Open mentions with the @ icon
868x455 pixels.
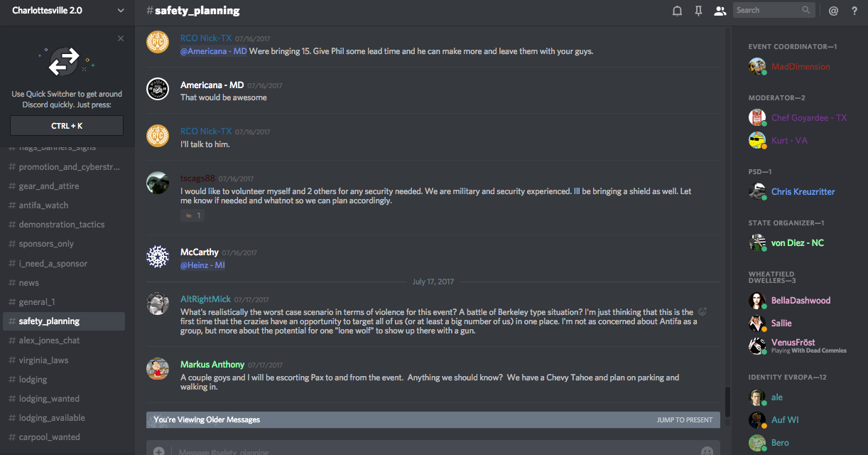coord(833,11)
